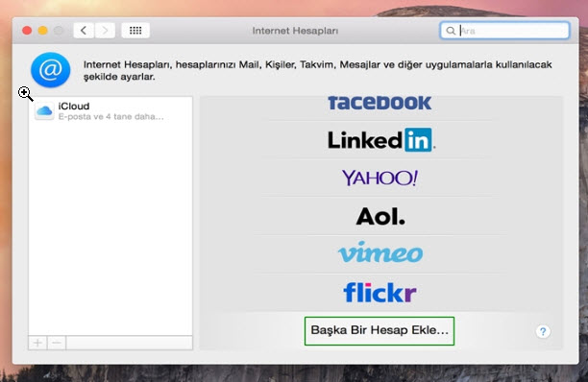Add an Aol. account

(380, 217)
